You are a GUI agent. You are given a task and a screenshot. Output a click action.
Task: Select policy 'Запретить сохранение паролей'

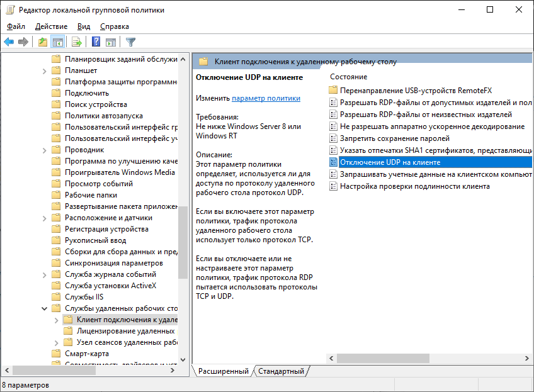(394, 138)
